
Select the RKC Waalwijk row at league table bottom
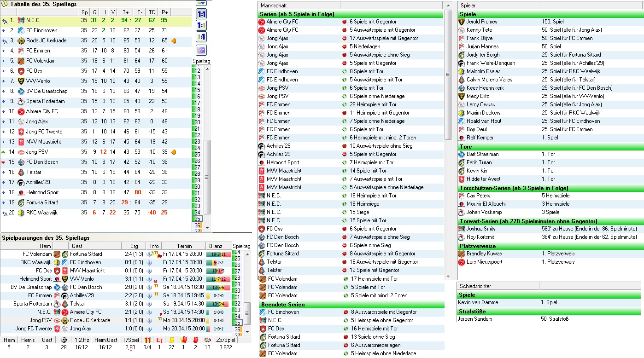coord(95,213)
